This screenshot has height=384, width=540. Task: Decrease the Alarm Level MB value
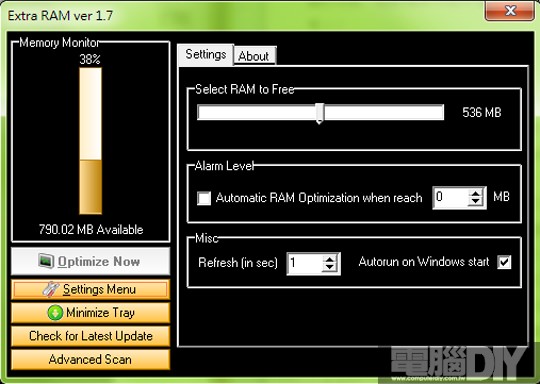click(476, 202)
